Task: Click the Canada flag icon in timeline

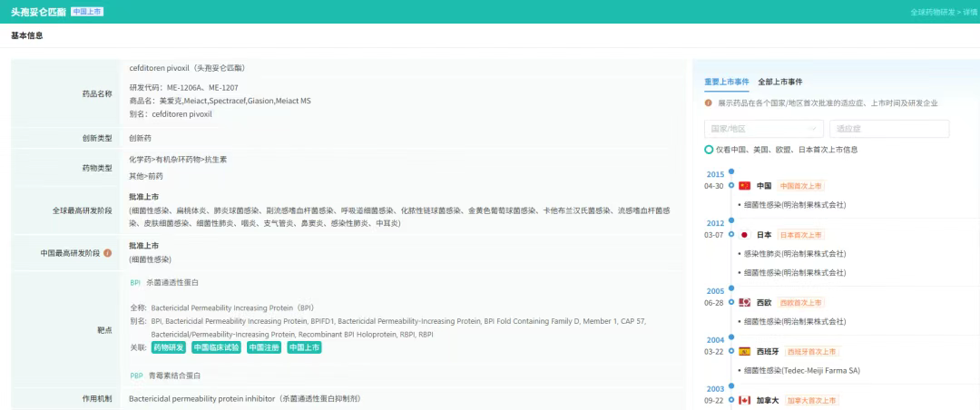Action: [744, 400]
